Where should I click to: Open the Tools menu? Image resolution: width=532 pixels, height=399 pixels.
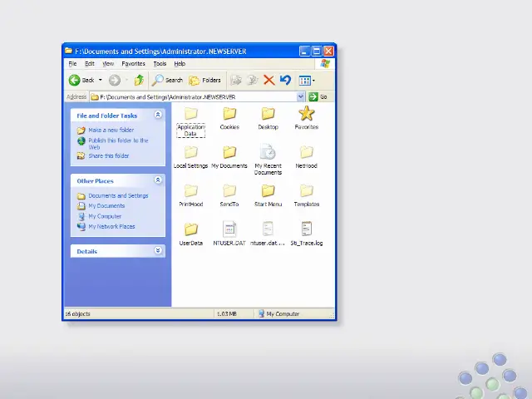(x=160, y=63)
